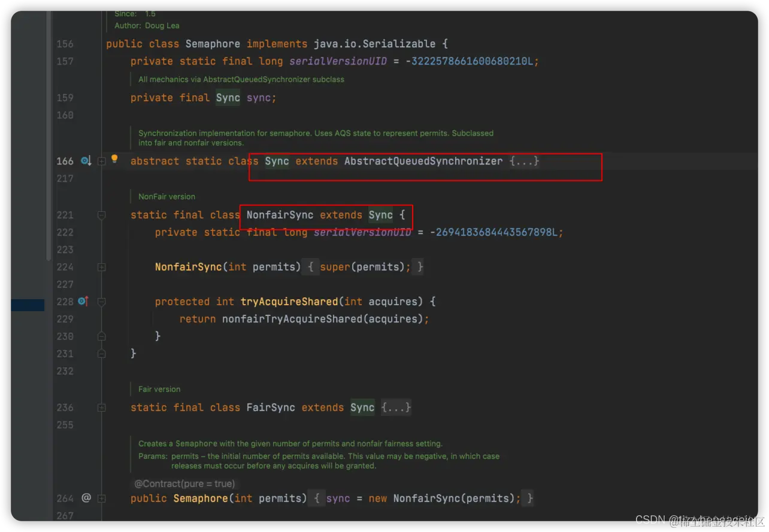
Task: Click 'tryAcquireShared' method name on line 228
Action: coord(289,302)
